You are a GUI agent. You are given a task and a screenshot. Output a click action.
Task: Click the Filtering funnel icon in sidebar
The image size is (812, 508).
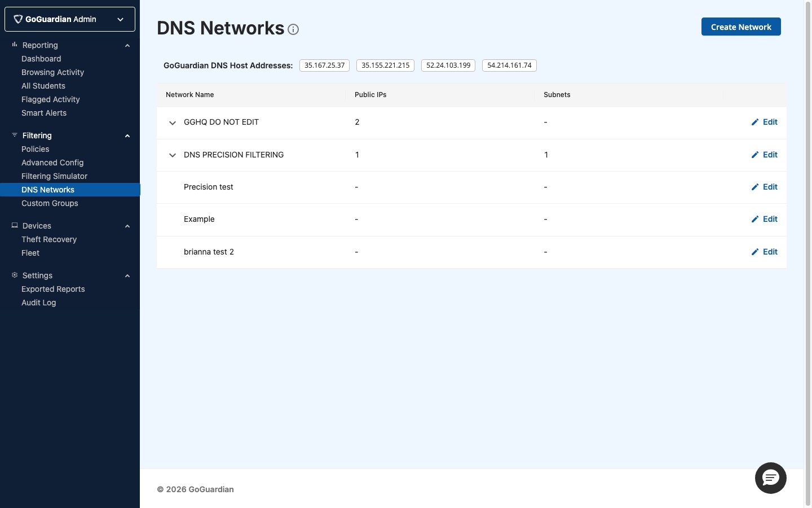pyautogui.click(x=15, y=135)
